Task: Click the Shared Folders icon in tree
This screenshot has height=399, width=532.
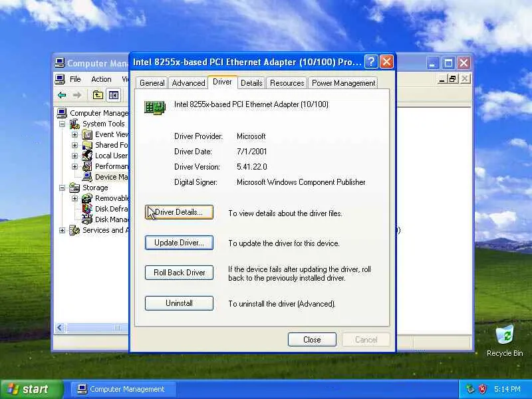Action: (x=87, y=145)
